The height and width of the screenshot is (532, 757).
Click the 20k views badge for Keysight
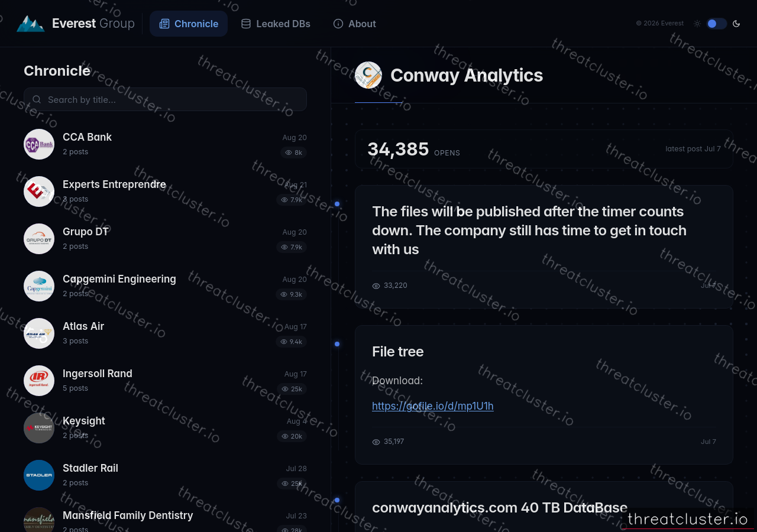292,436
